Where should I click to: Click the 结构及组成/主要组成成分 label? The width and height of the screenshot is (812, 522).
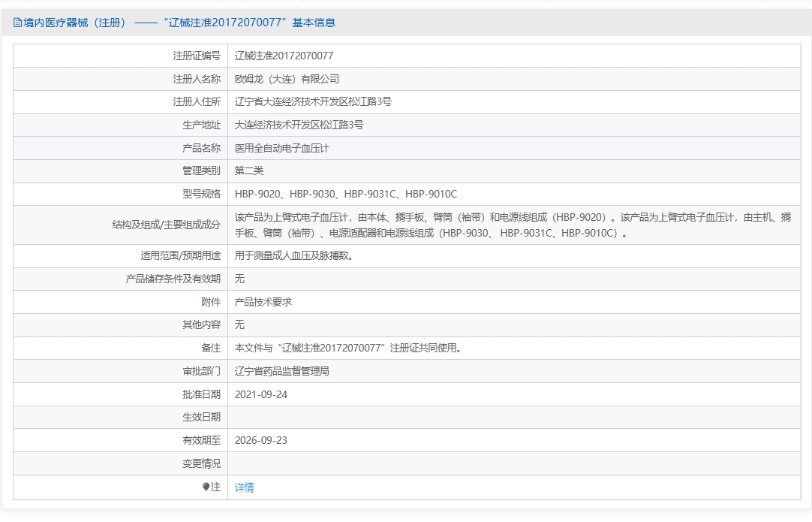[167, 225]
